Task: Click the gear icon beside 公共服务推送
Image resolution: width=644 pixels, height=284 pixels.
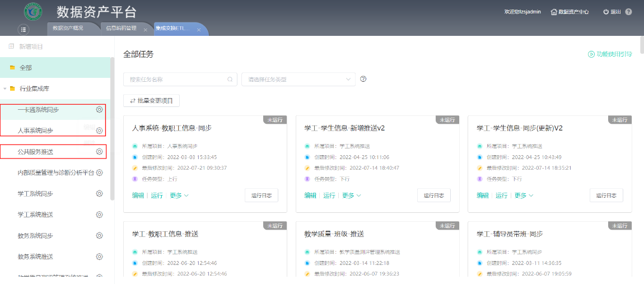Action: click(x=99, y=151)
